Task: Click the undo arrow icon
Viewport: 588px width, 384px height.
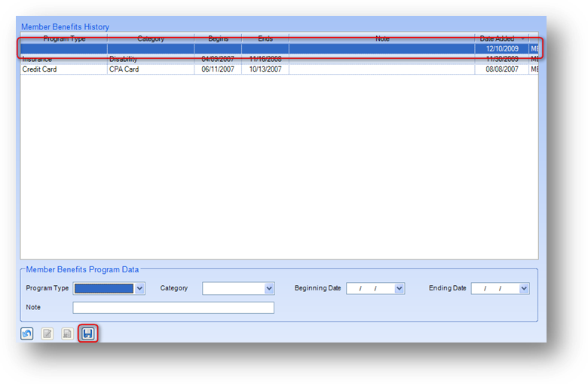Action: click(x=27, y=333)
